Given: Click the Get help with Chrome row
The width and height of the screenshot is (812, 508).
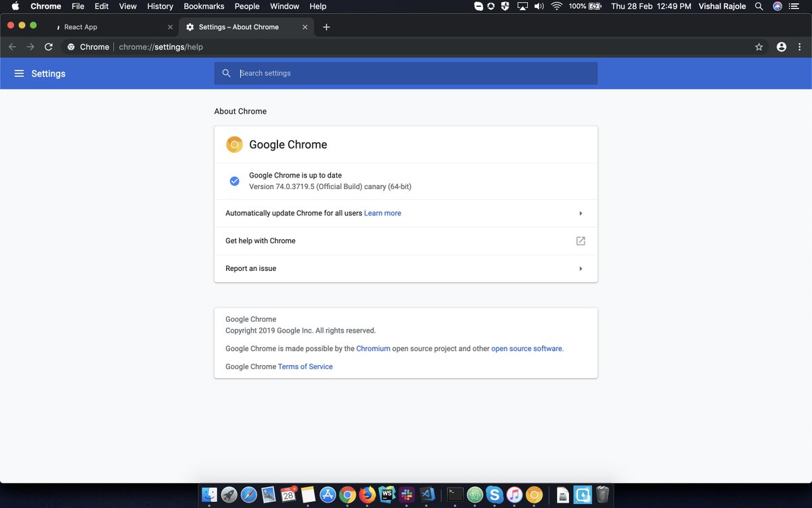Looking at the screenshot, I should [406, 241].
